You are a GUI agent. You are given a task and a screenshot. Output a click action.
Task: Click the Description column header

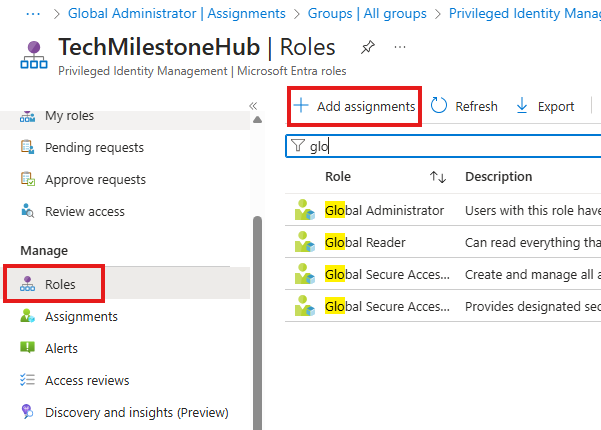(498, 177)
